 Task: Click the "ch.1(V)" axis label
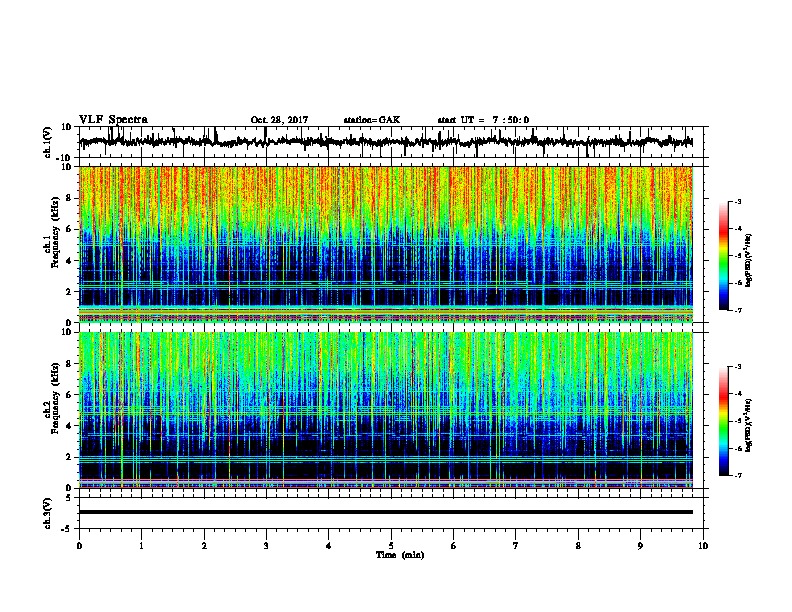[x=48, y=142]
